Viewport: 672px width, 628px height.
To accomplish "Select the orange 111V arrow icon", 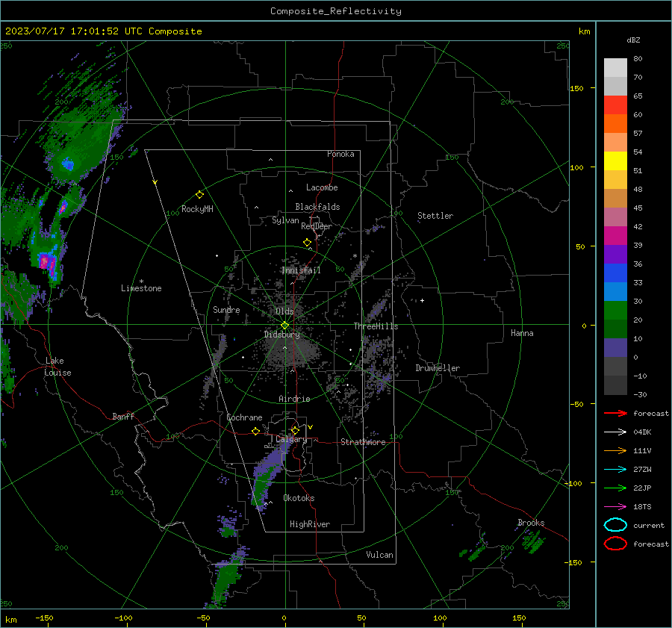I will [x=615, y=450].
